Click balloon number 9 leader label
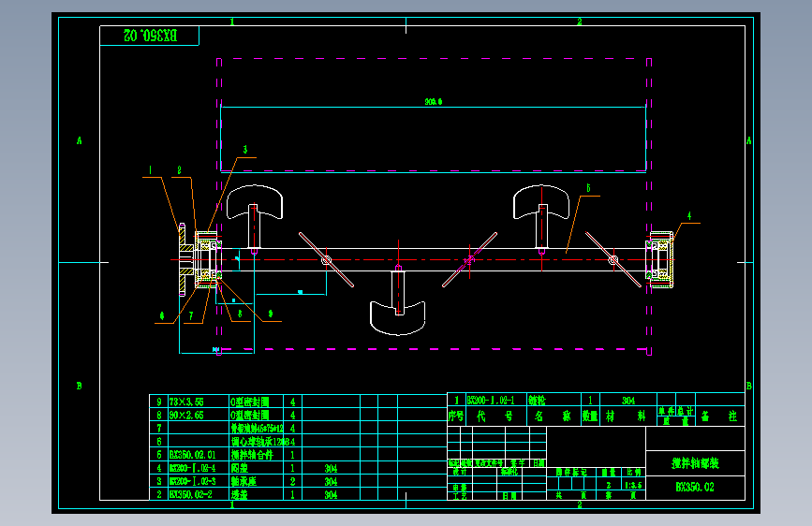Screen dimensions: 812x526 click(x=271, y=314)
